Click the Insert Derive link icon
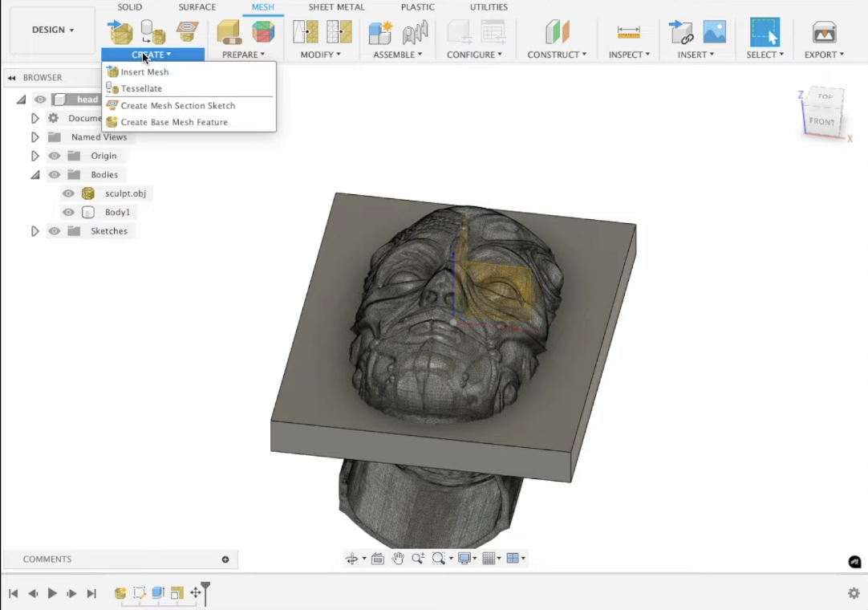Viewport: 868px width, 610px height. tap(680, 31)
